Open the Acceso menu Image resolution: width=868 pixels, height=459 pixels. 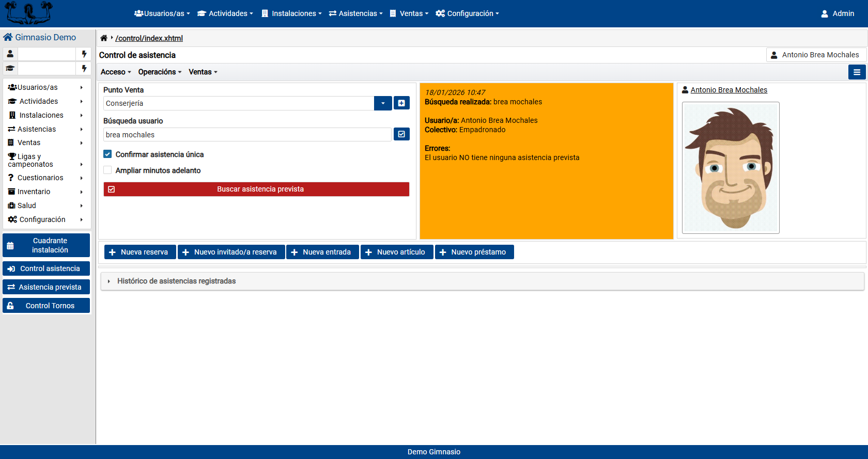116,72
